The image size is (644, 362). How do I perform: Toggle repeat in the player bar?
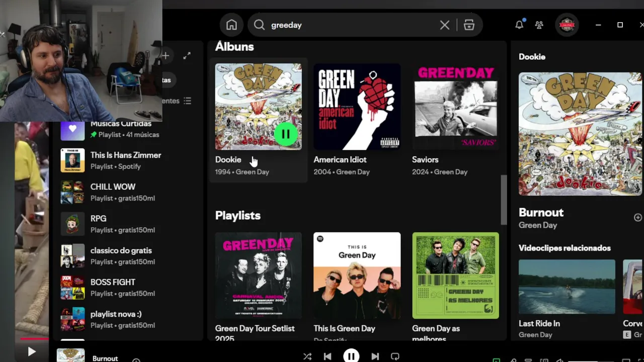coord(395,356)
